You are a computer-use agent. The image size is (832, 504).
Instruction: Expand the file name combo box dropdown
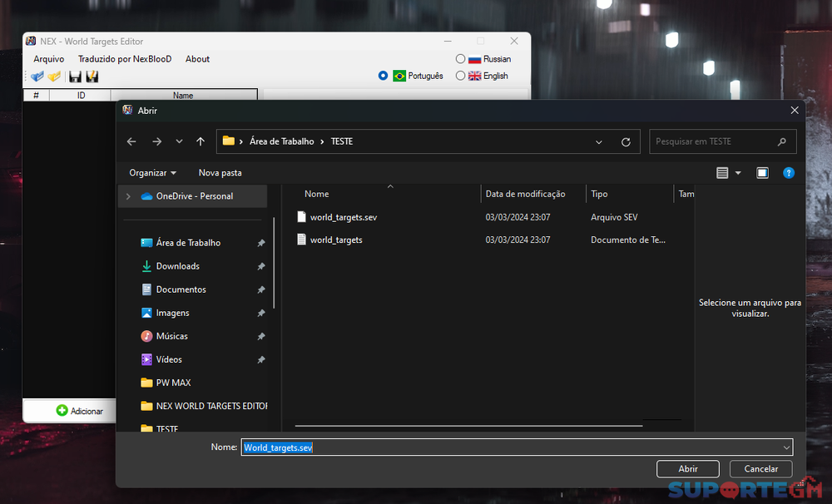tap(786, 447)
